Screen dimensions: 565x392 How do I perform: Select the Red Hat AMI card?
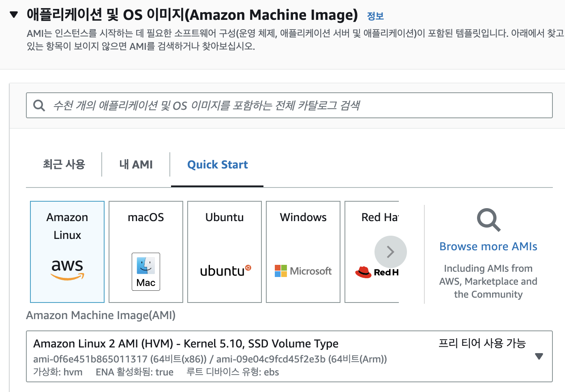pyautogui.click(x=372, y=251)
